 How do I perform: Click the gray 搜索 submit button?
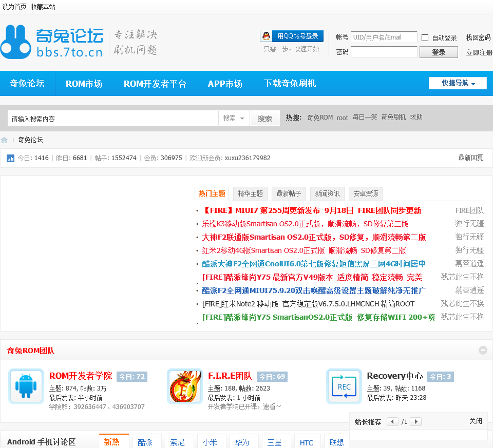tap(265, 119)
